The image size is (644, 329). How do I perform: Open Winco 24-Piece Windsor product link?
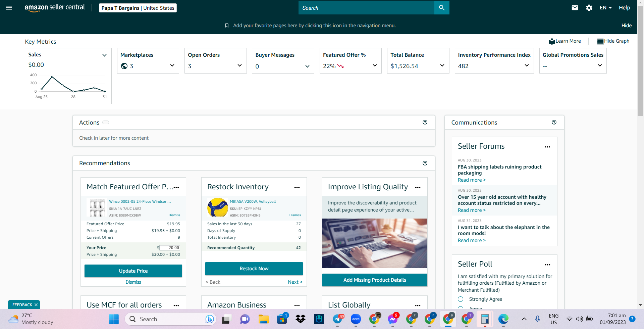pos(140,201)
